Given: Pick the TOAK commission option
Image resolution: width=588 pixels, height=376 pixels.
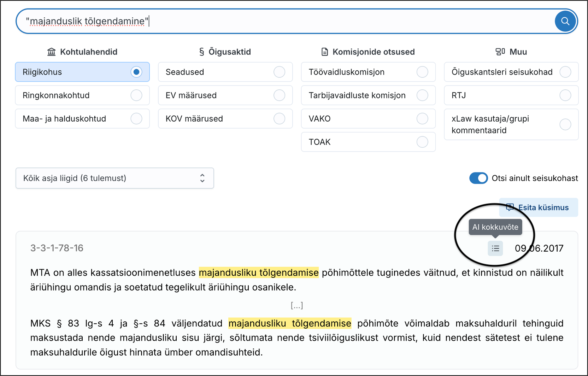Looking at the screenshot, I should [422, 142].
